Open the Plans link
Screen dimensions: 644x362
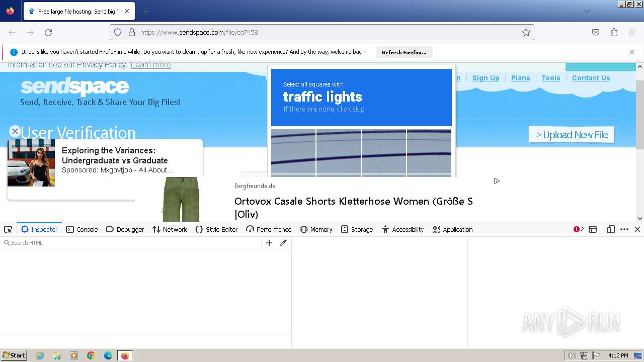pyautogui.click(x=520, y=78)
